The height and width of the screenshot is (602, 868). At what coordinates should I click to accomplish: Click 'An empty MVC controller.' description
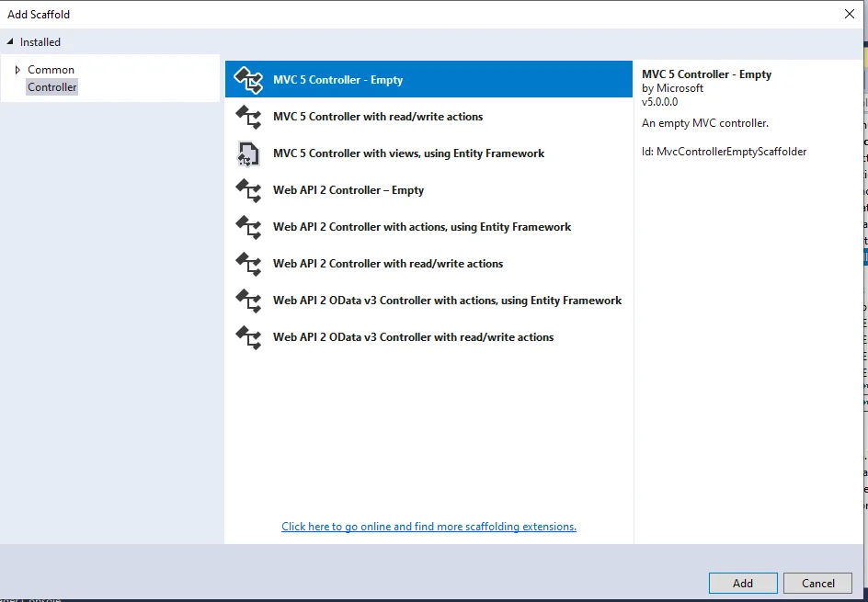pos(705,123)
